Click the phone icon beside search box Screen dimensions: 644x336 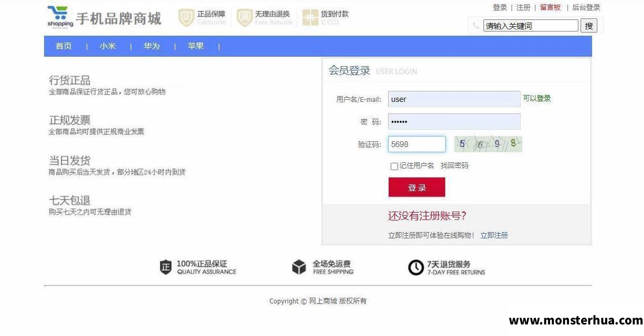(476, 25)
